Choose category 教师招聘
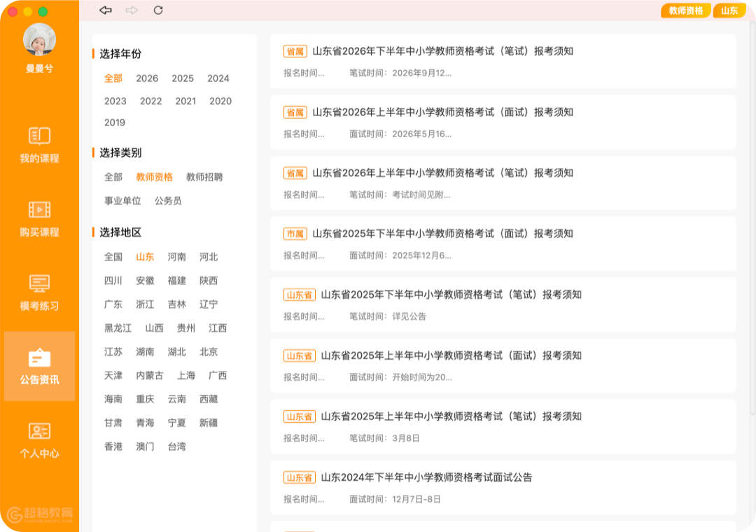Image resolution: width=756 pixels, height=532 pixels. click(204, 177)
